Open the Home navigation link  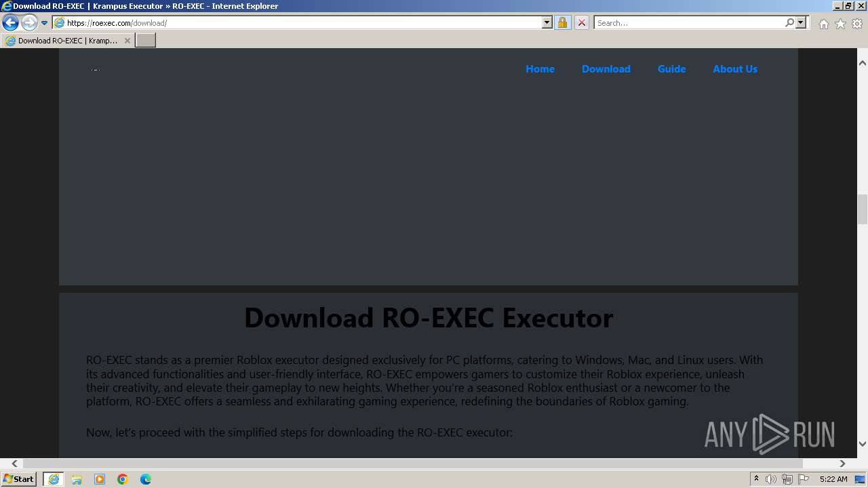pyautogui.click(x=540, y=69)
